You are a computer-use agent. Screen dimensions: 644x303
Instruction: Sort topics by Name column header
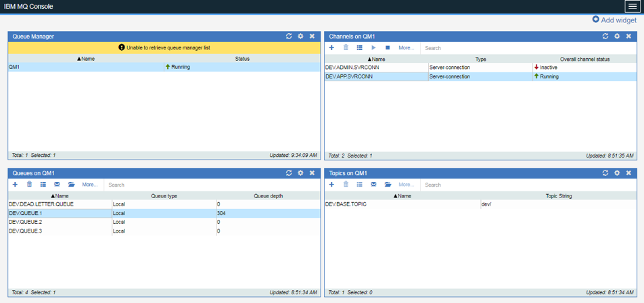pos(402,196)
